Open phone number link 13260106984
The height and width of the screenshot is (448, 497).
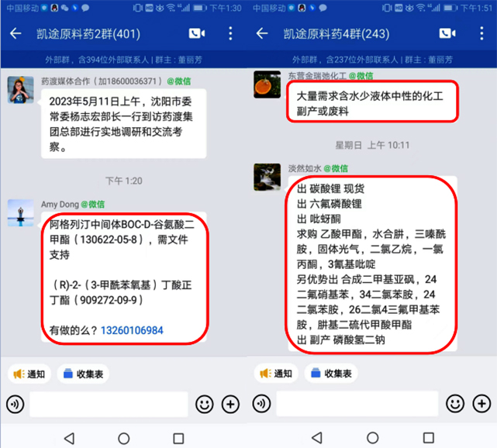point(132,330)
